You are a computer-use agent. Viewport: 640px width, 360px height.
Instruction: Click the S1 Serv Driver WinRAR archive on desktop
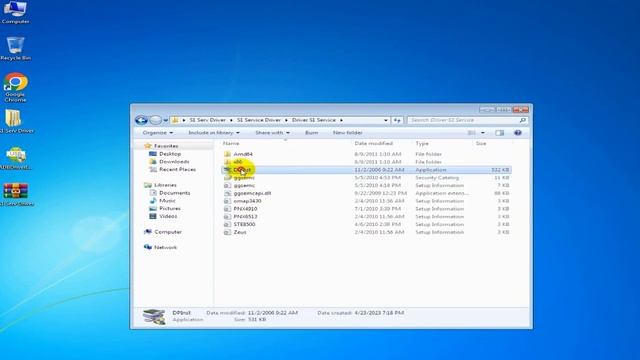click(16, 195)
